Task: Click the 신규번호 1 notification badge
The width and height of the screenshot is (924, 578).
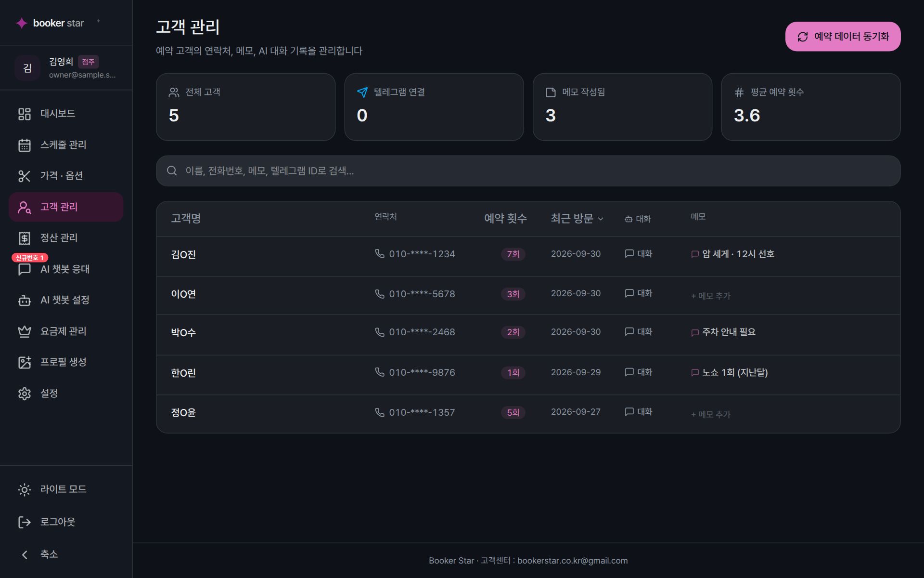Action: coord(30,258)
